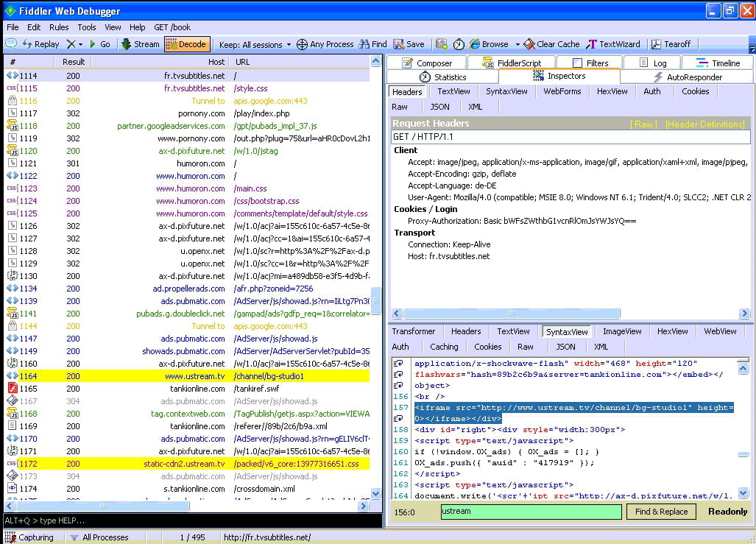This screenshot has height=544, width=756.
Task: Click the camera screenshot icon
Action: (441, 44)
